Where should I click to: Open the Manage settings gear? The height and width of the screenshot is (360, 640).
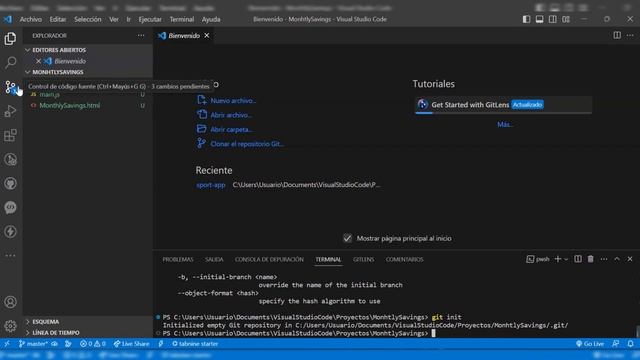11,326
